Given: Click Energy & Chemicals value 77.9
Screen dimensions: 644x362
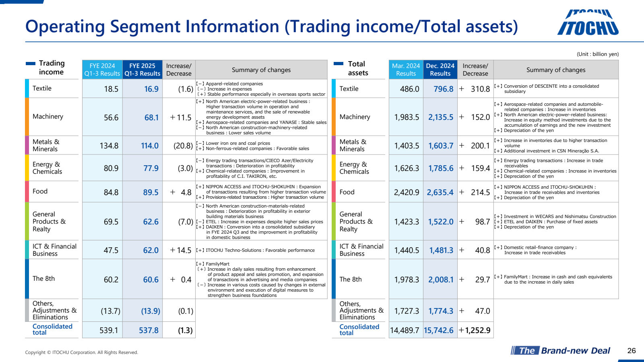Looking at the screenshot, I should pos(151,168).
